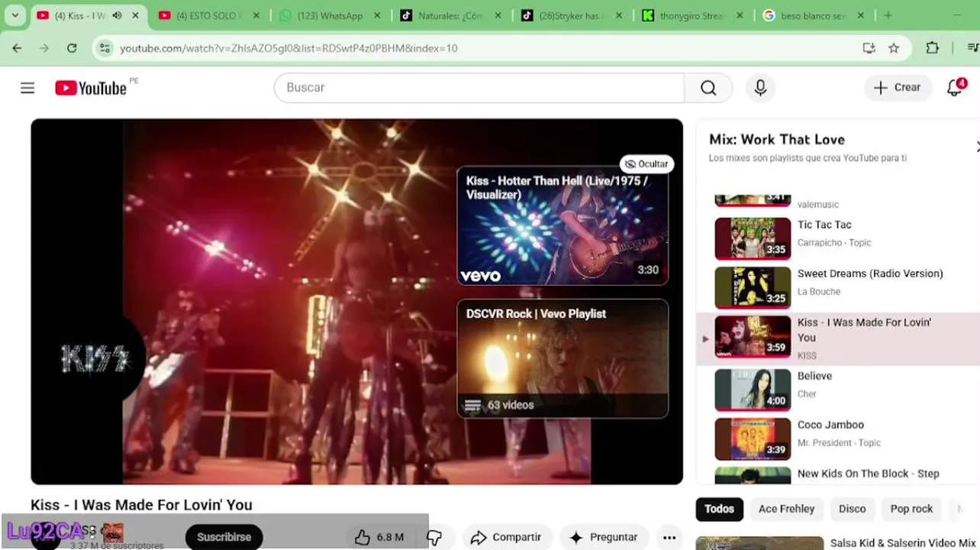This screenshot has height=550, width=980.
Task: Close the Kiss YouTube tab
Action: pyautogui.click(x=136, y=15)
